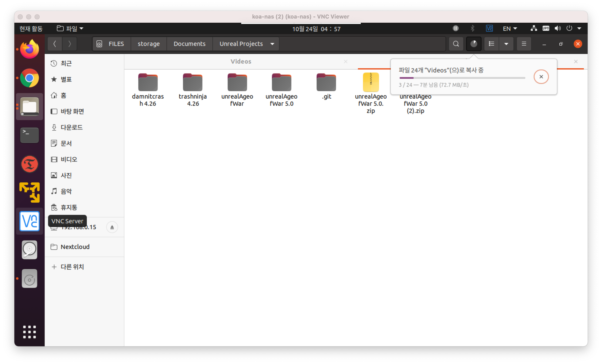
Task: Click the copy progress bar
Action: point(462,78)
